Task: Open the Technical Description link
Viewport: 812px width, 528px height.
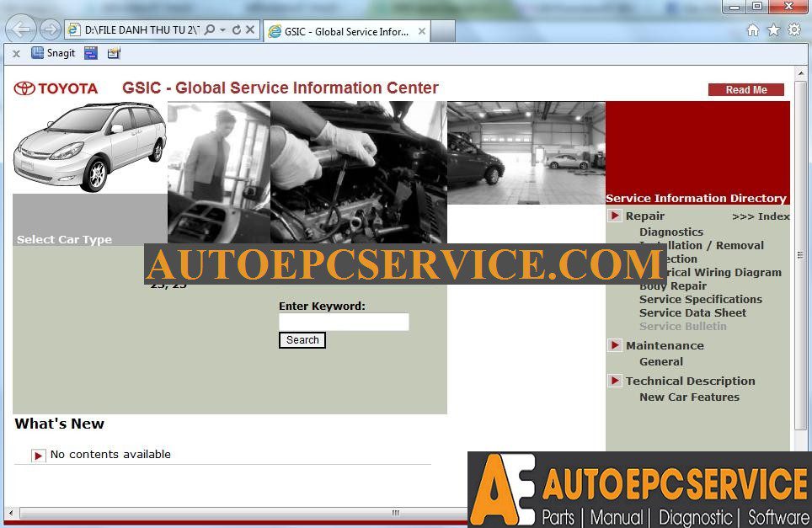Action: 691,381
